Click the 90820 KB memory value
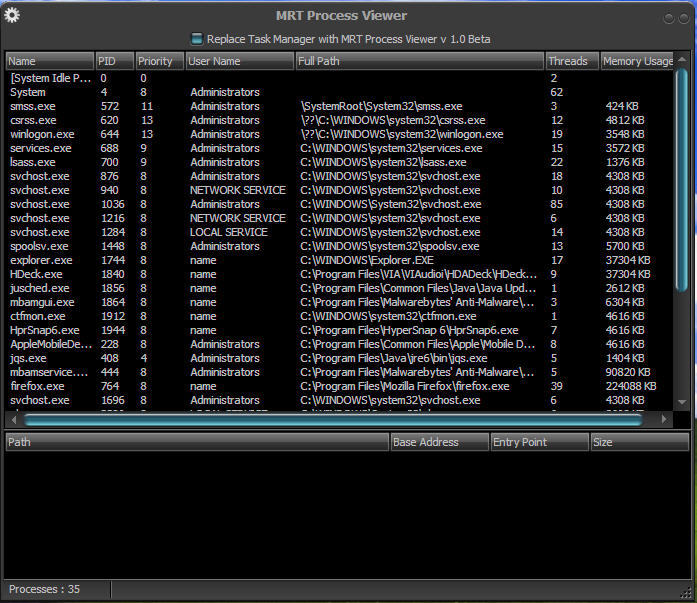Image resolution: width=697 pixels, height=603 pixels. pos(628,372)
